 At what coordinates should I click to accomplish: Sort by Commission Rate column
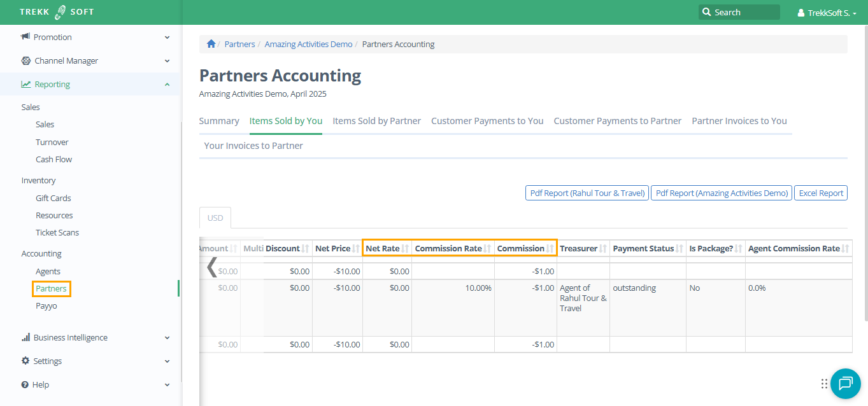488,249
